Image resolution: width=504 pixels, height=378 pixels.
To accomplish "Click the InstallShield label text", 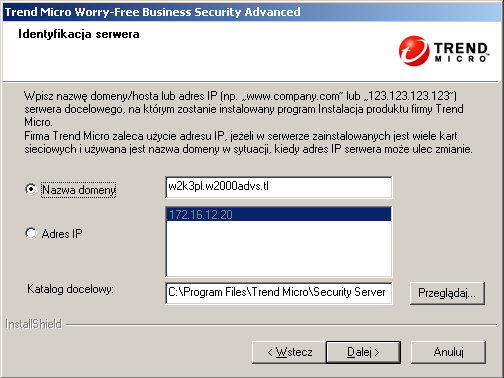I will pos(34,324).
